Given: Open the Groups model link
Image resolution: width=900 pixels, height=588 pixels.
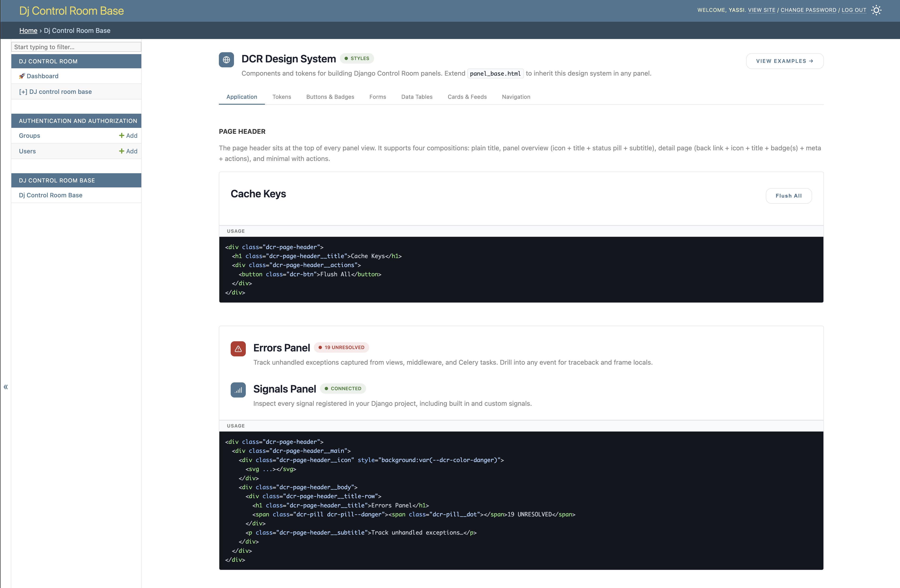Looking at the screenshot, I should (30, 135).
